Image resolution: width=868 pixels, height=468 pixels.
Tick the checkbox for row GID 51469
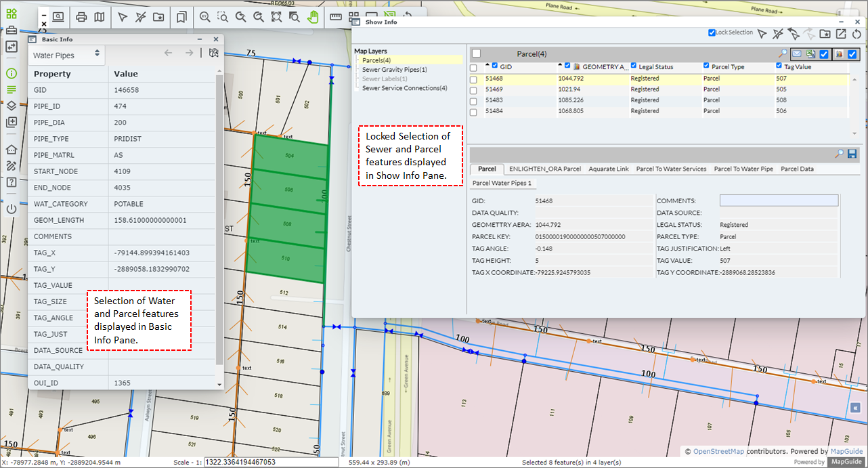pos(473,89)
